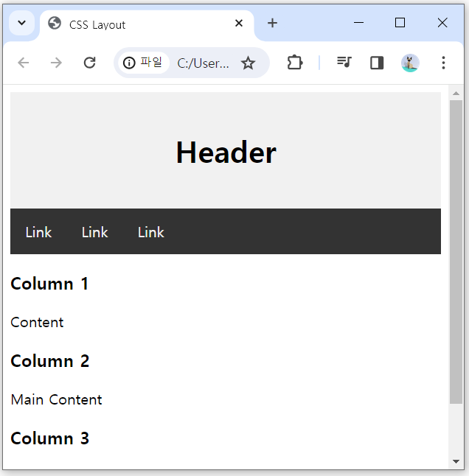Bookmark this page with star icon
Screen dimensions: 469x476
[249, 63]
